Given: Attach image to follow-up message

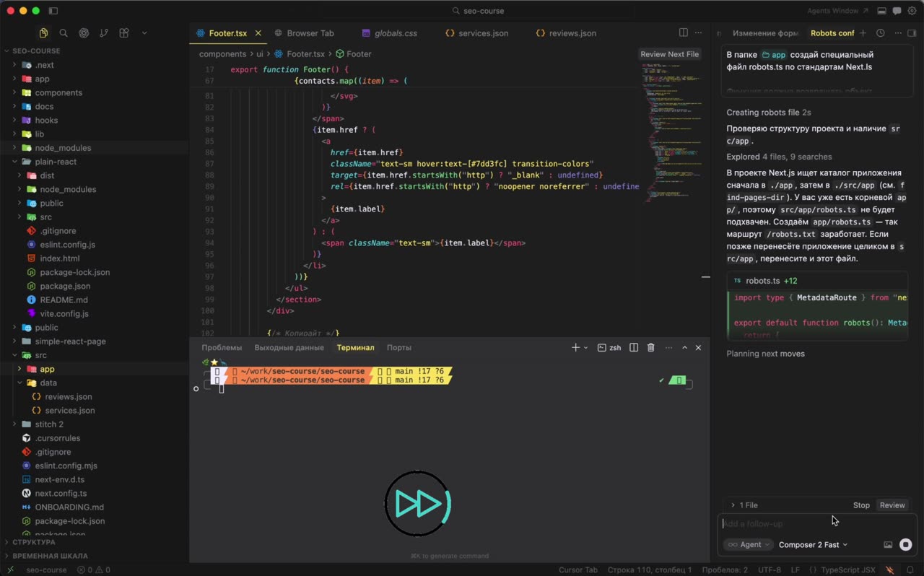Looking at the screenshot, I should point(888,545).
